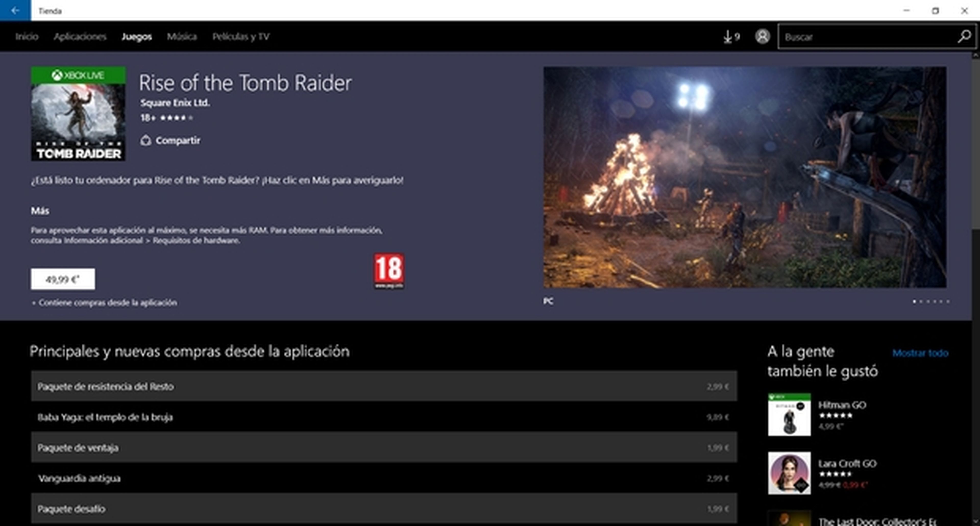The width and height of the screenshot is (980, 526).
Task: Click the 2,99 € price of Vanguardia antigua
Action: (717, 479)
